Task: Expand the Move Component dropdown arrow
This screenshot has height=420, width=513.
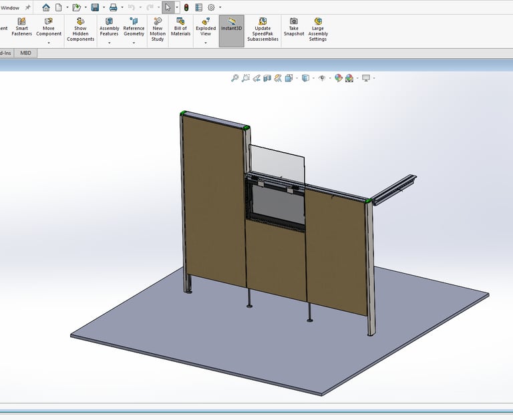Action: click(49, 43)
